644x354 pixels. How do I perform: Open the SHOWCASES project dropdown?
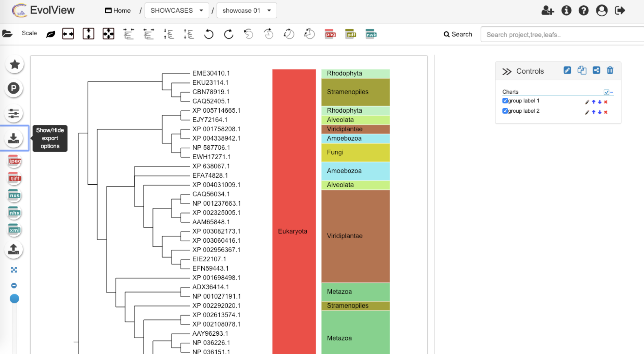[177, 11]
